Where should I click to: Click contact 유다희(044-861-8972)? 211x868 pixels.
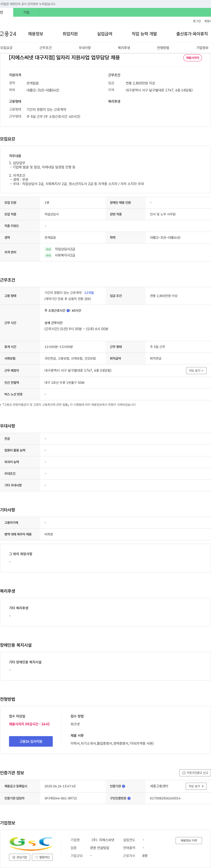coord(61,798)
